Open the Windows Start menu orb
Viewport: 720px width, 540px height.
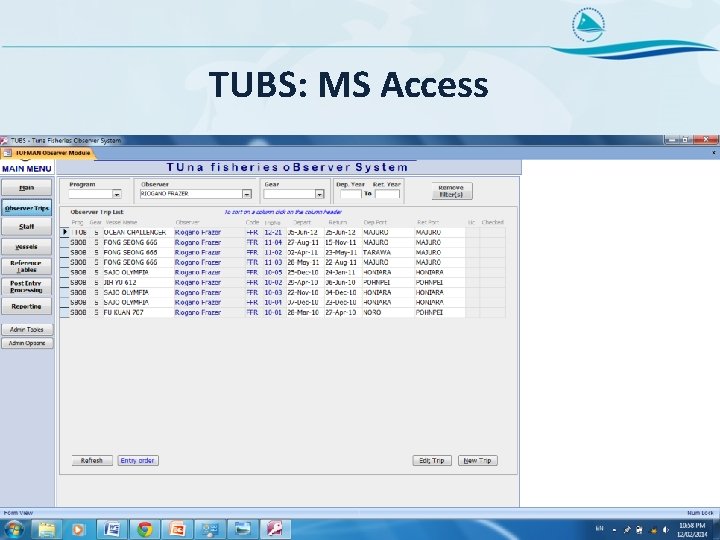(x=14, y=529)
